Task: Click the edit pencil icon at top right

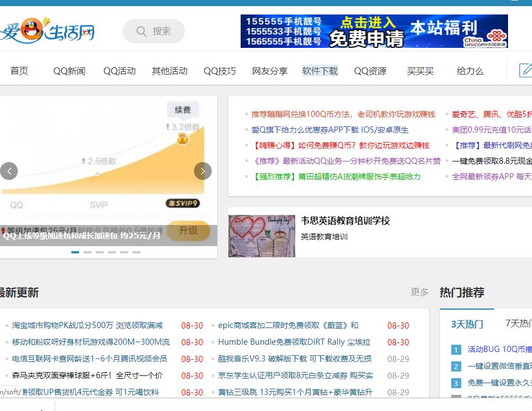Action: point(525,70)
